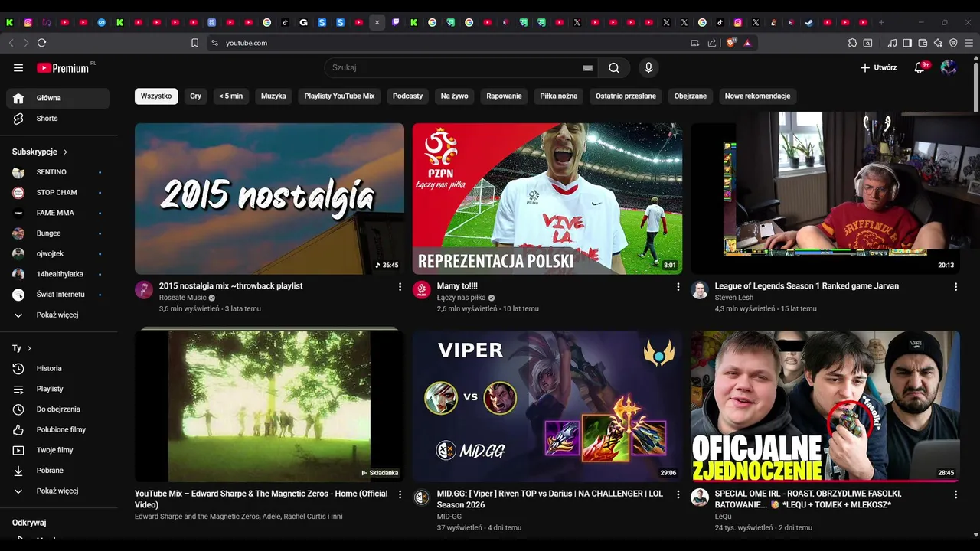980x551 pixels.
Task: Open site settings icon beside youtube.com
Action: pos(214,43)
